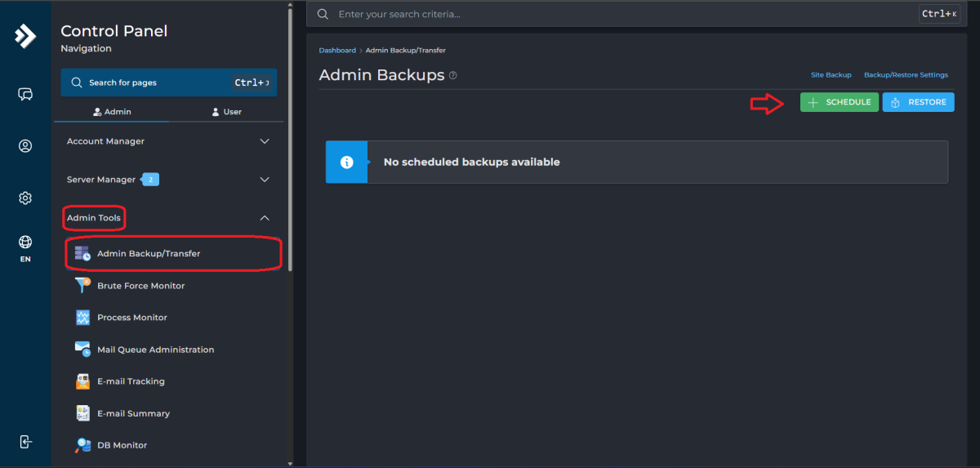The image size is (980, 468).
Task: Open the support chat icon in sidebar
Action: click(25, 94)
